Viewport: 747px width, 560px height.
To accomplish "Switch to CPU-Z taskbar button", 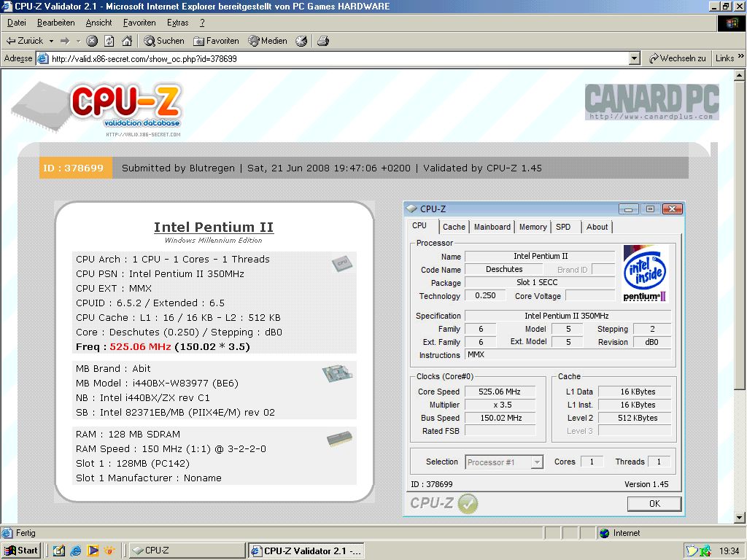I will [x=187, y=551].
